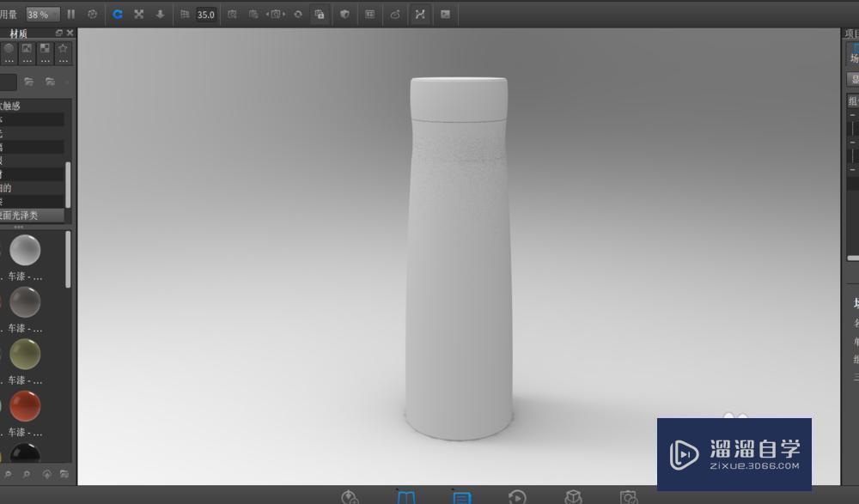Click the Animation icon in the bottom toolbar
859x504 pixels.
tap(517, 495)
